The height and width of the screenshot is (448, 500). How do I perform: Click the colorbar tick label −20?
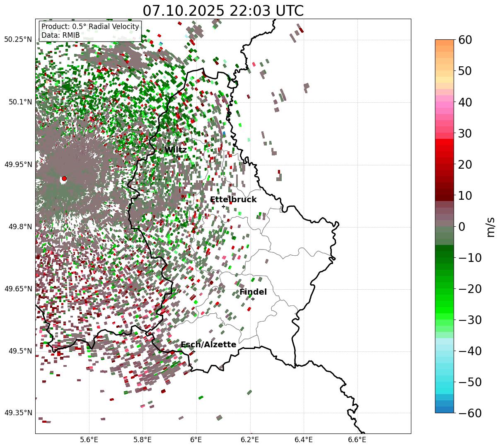click(x=470, y=288)
